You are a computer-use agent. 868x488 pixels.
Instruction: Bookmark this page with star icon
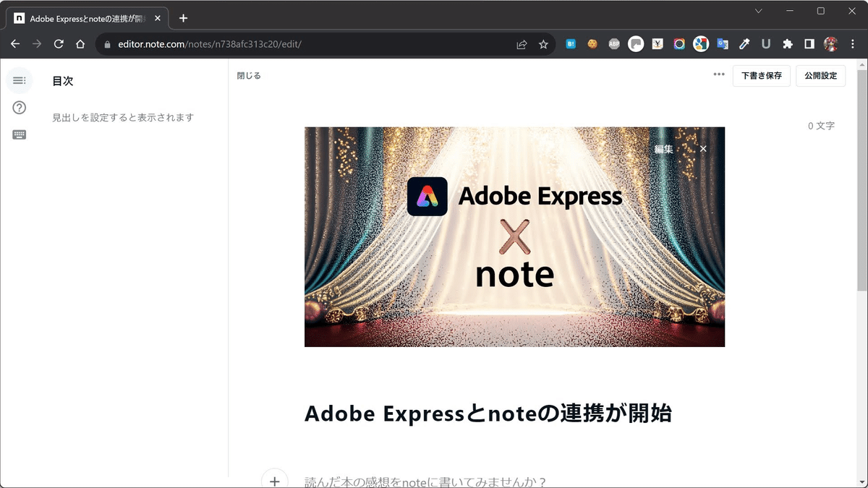pos(543,44)
